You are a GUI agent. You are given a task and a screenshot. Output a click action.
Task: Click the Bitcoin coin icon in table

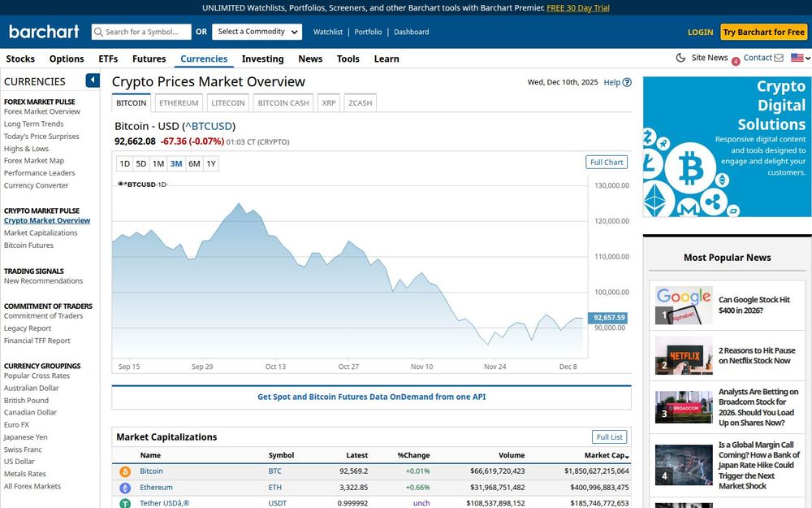coord(125,471)
